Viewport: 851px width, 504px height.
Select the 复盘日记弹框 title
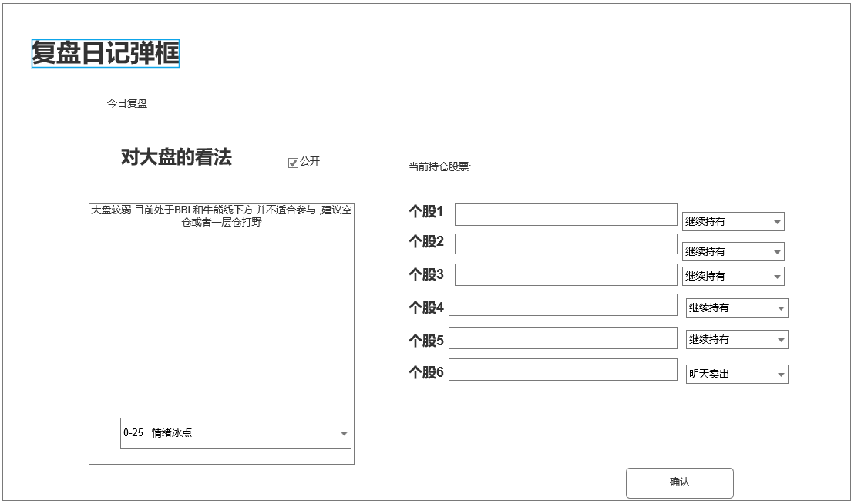pyautogui.click(x=106, y=54)
